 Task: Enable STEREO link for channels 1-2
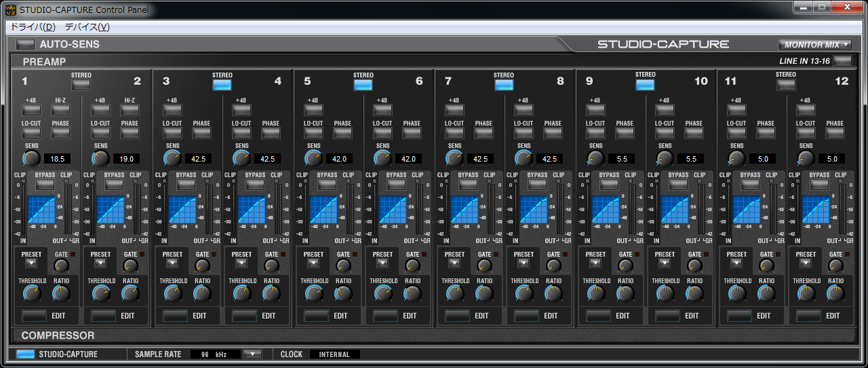click(x=81, y=85)
